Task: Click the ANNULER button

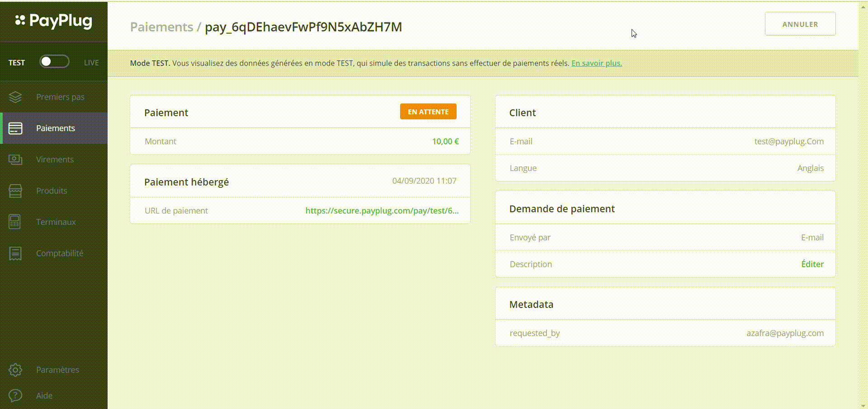Action: (x=800, y=24)
